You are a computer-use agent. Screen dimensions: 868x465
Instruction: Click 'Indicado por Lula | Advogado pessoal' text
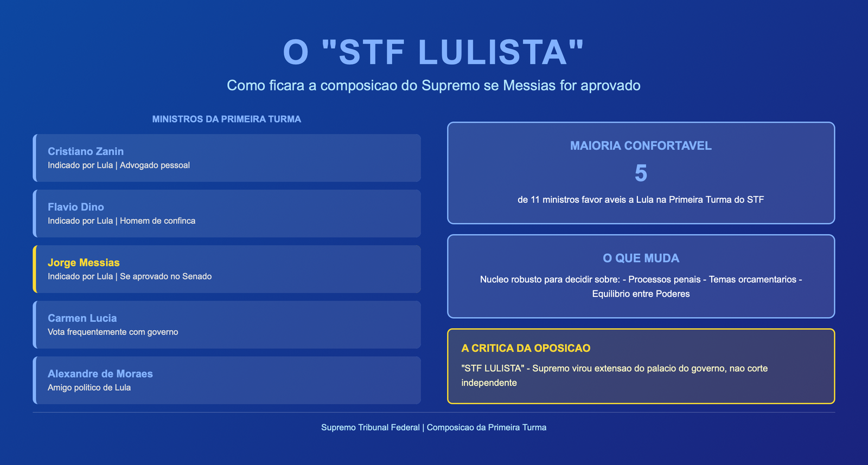coord(119,165)
